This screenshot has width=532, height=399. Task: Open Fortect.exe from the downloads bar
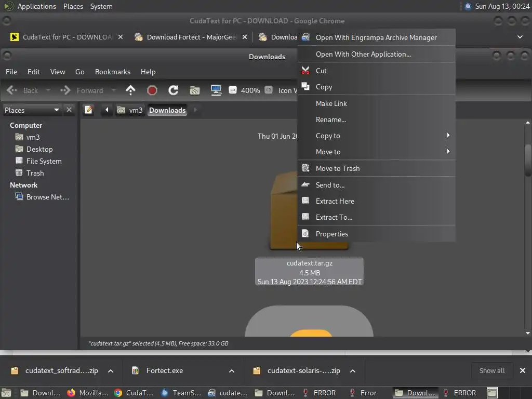[165, 371]
